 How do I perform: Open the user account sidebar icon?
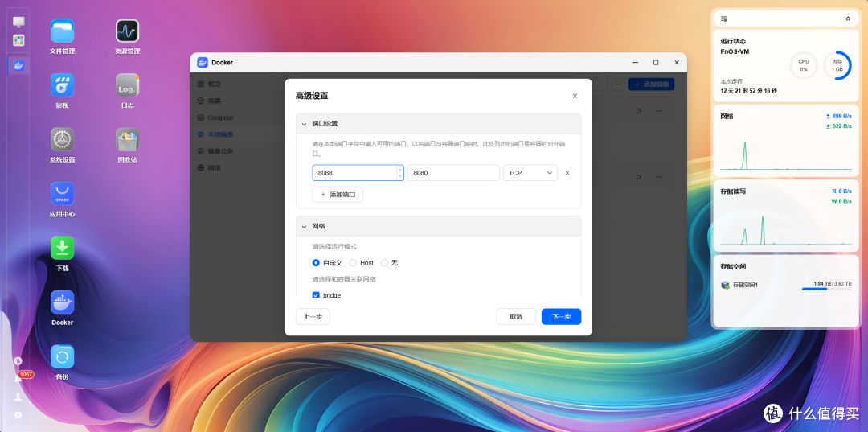click(x=18, y=397)
